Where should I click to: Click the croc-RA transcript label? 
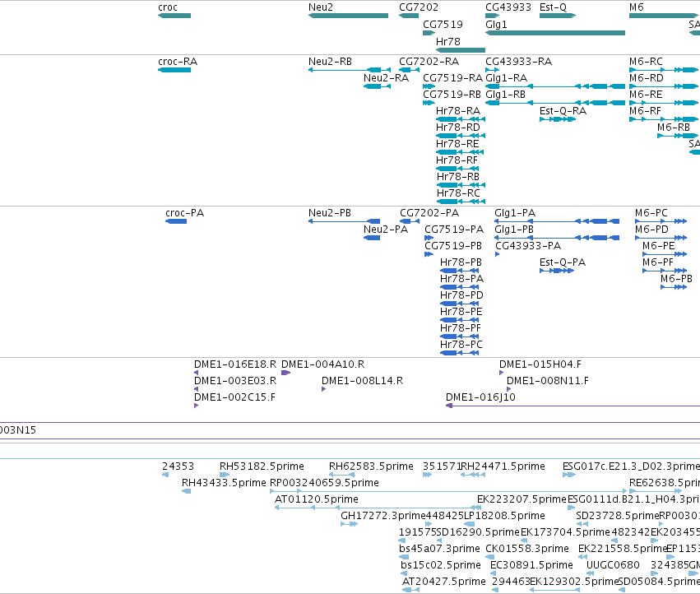(178, 62)
